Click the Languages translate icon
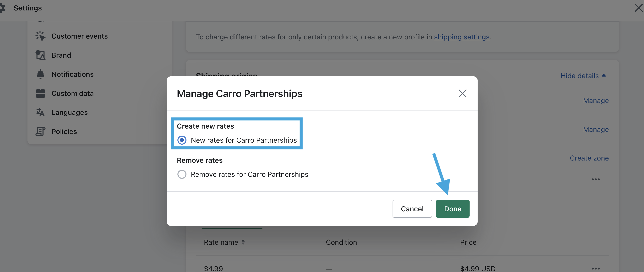 point(40,112)
